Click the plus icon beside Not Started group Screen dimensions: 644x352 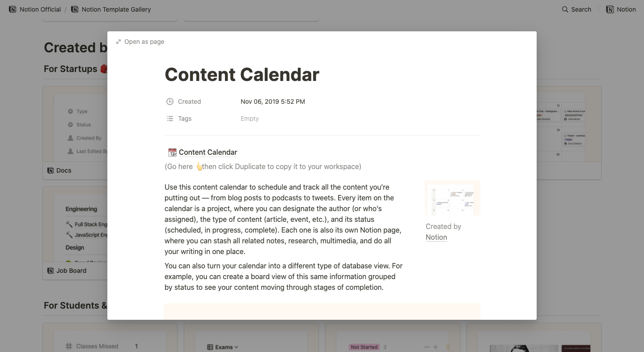[x=436, y=347]
